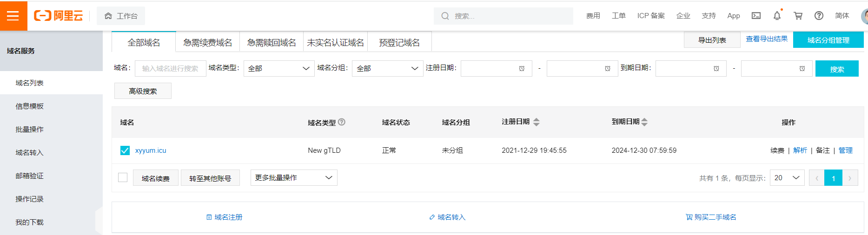Click 备注 for xyyum.icu

pos(823,150)
